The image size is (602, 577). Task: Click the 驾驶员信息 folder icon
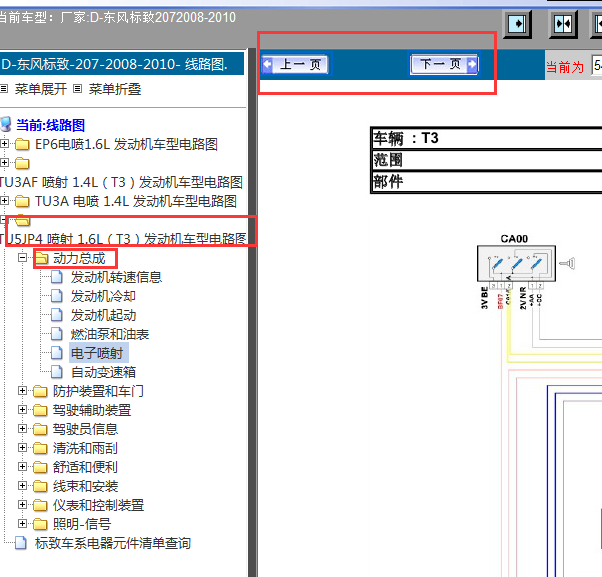[x=40, y=429]
